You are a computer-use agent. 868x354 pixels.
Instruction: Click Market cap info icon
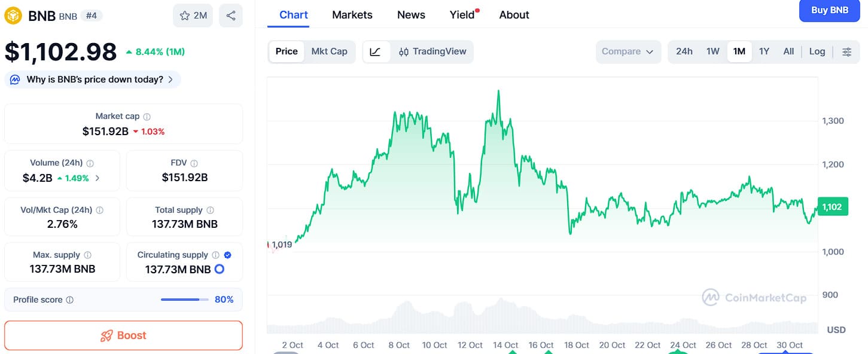[147, 117]
